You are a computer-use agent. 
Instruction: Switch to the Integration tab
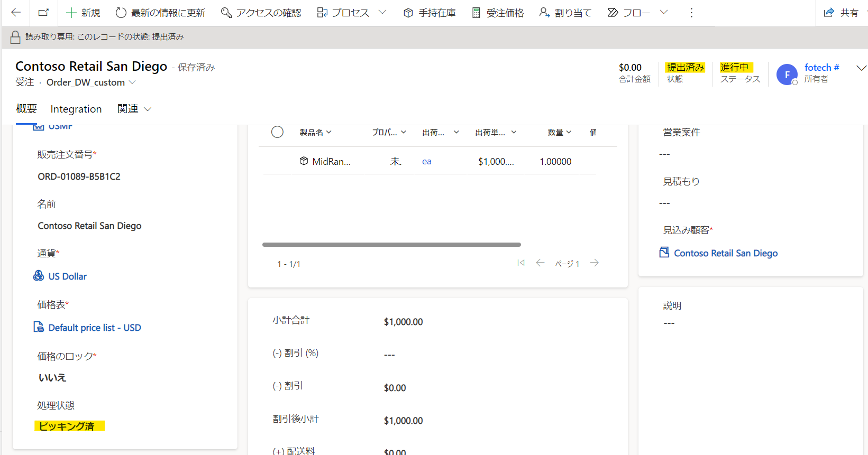76,109
